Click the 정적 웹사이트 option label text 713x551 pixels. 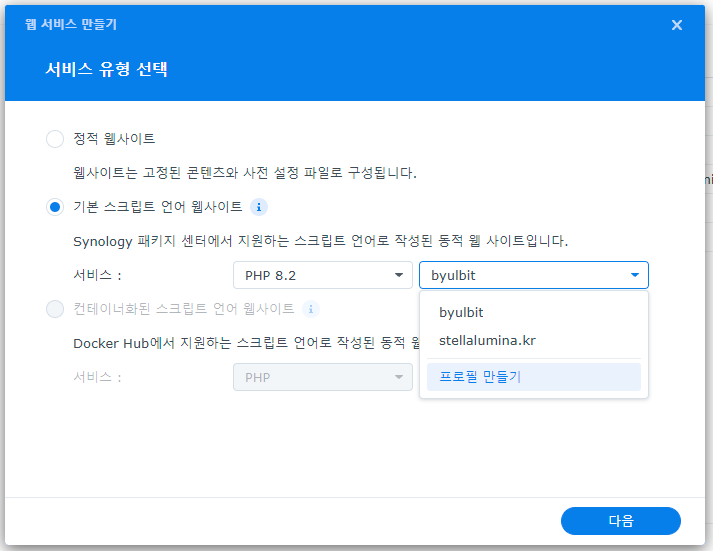tap(114, 139)
